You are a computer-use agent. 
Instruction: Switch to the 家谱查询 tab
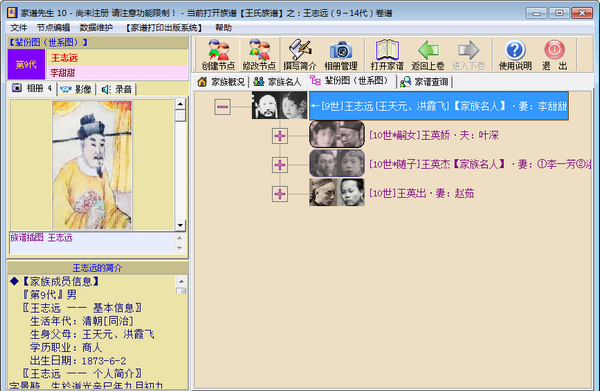pyautogui.click(x=424, y=81)
